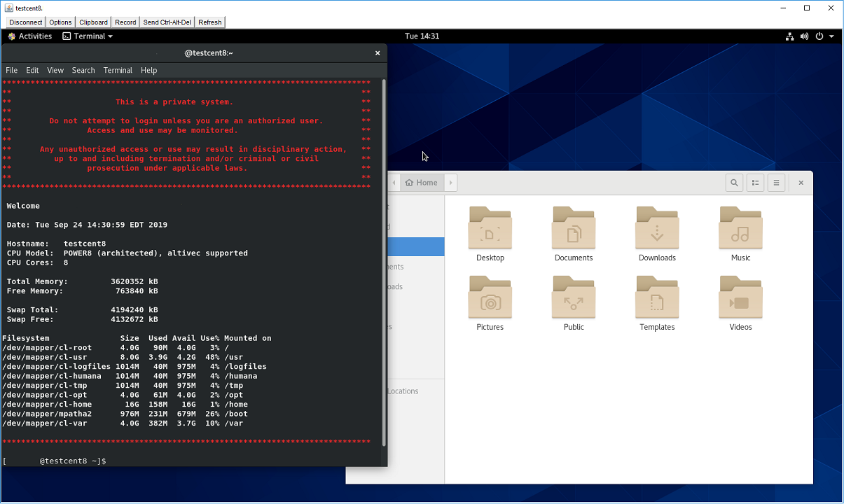Open the terminal File menu

click(x=12, y=70)
